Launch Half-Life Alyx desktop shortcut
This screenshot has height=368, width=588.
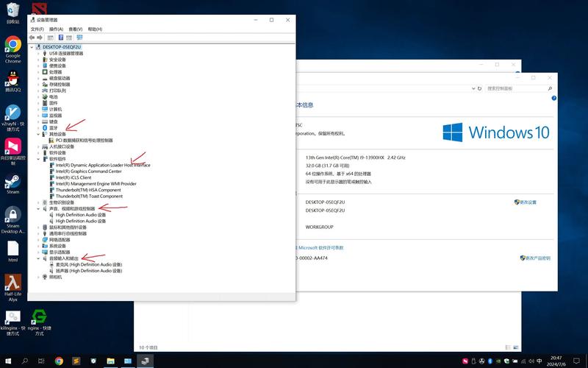tap(12, 287)
